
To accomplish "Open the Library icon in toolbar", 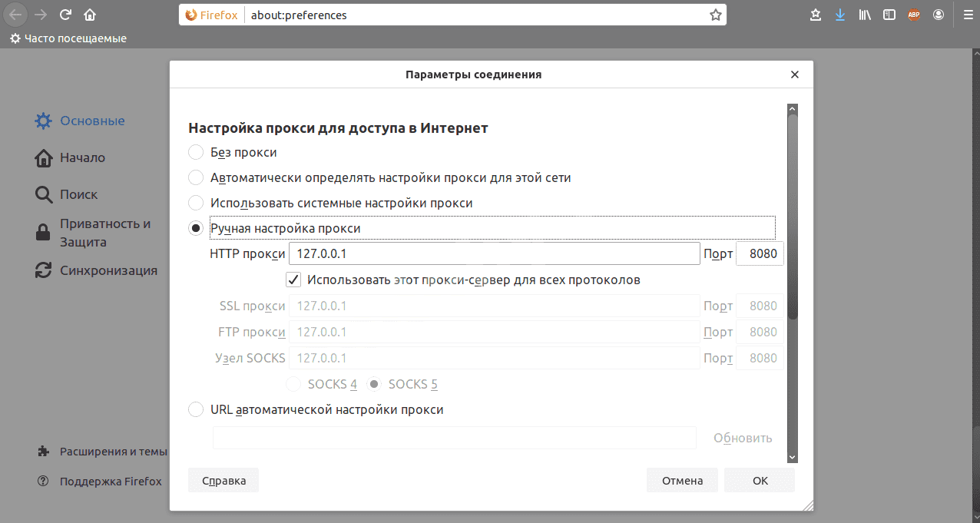I will (865, 15).
